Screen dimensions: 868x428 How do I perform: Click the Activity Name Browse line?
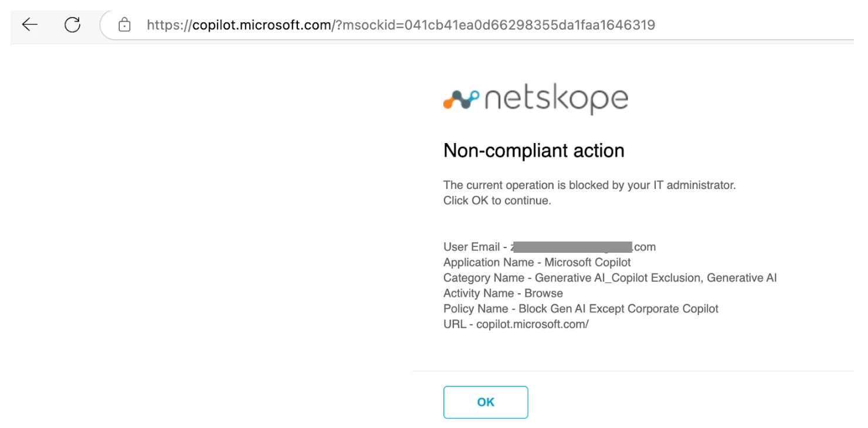(x=503, y=293)
